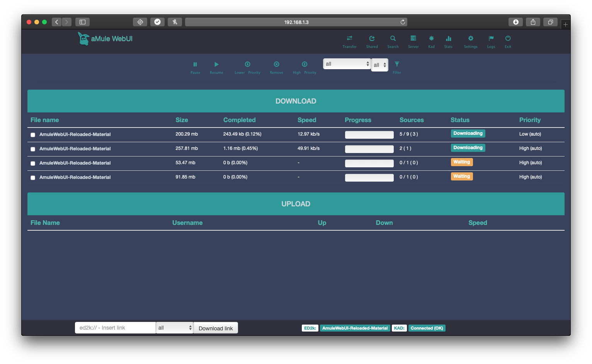The height and width of the screenshot is (364, 592).
Task: Open a new Safari tab
Action: pos(565,24)
